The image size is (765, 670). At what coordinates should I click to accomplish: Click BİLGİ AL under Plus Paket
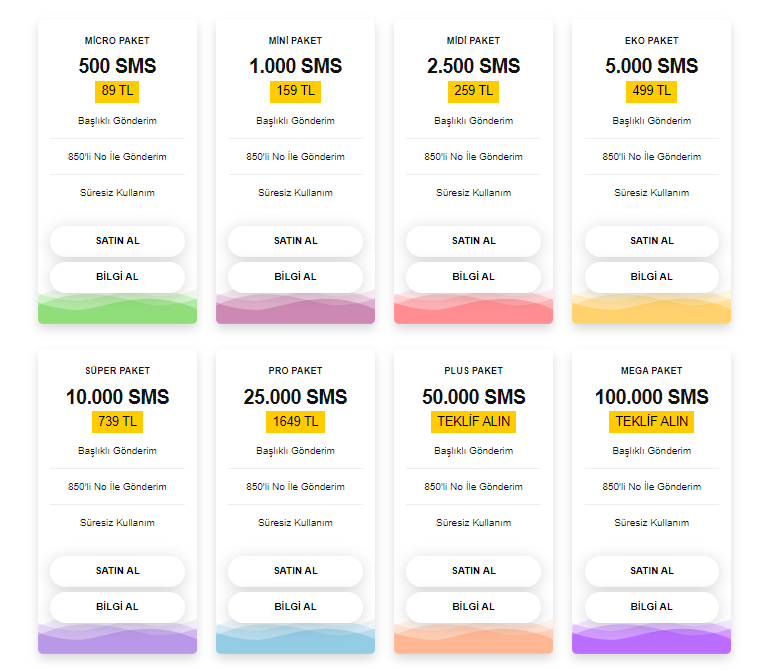point(473,607)
